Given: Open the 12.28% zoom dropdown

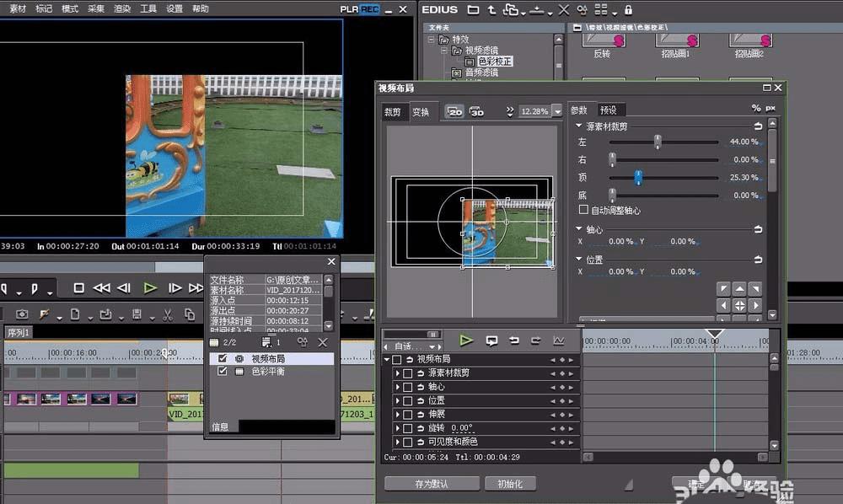Looking at the screenshot, I should (556, 111).
